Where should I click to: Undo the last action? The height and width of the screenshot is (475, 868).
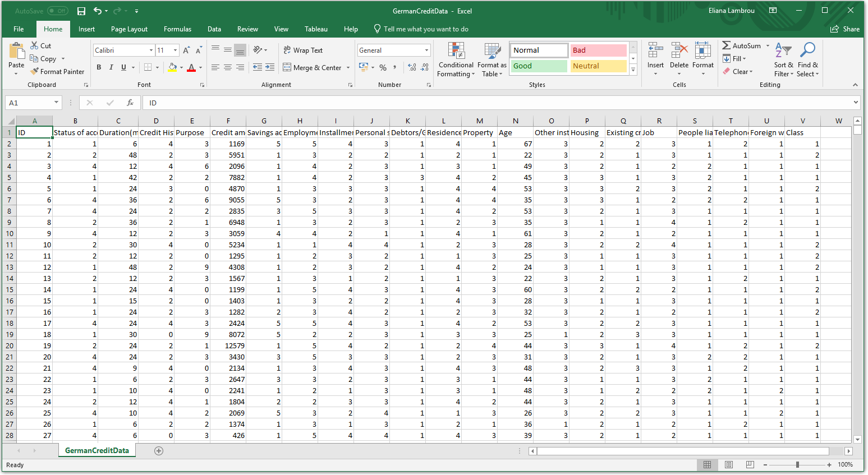click(x=98, y=11)
